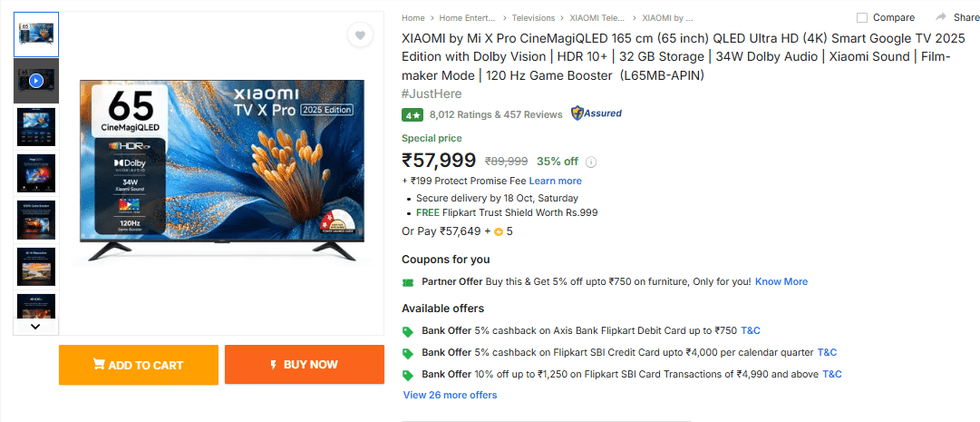Enable the Compare checkbox
Image resolution: width=980 pixels, height=422 pixels.
[862, 17]
